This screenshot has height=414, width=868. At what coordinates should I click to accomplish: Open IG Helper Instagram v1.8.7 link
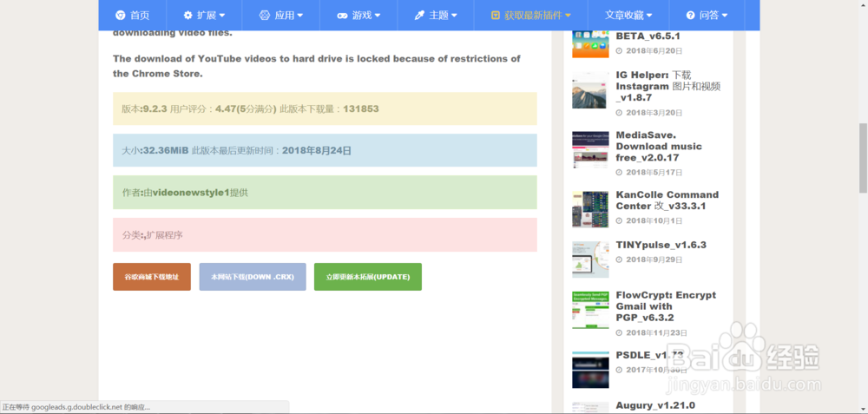click(668, 86)
